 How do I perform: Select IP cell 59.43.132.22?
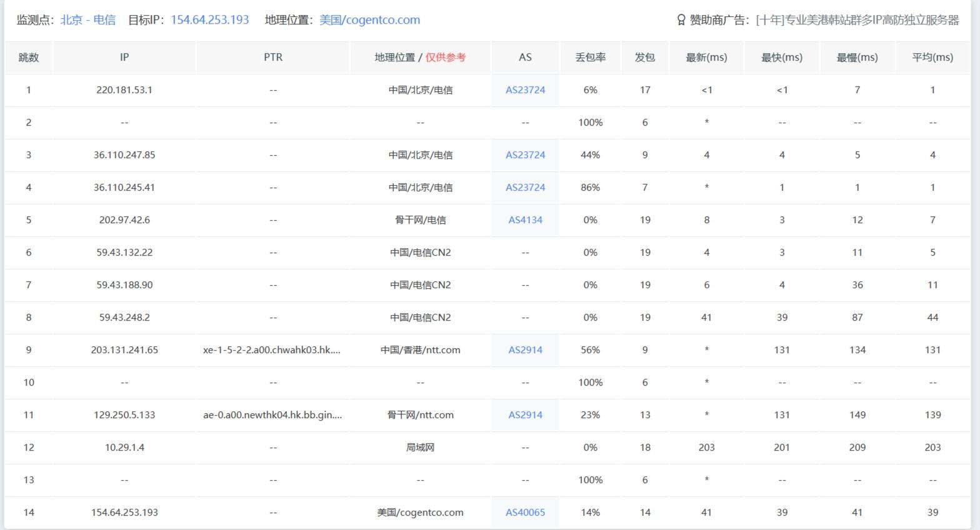pos(124,252)
